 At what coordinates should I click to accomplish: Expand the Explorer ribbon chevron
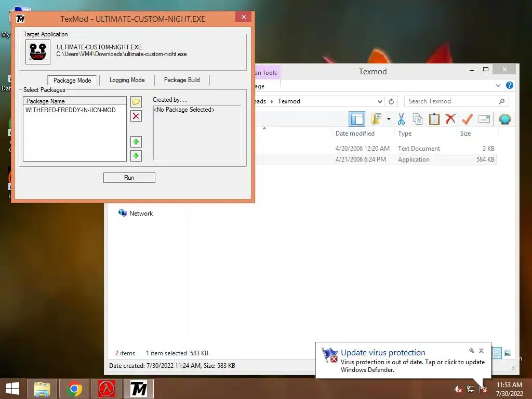click(498, 85)
